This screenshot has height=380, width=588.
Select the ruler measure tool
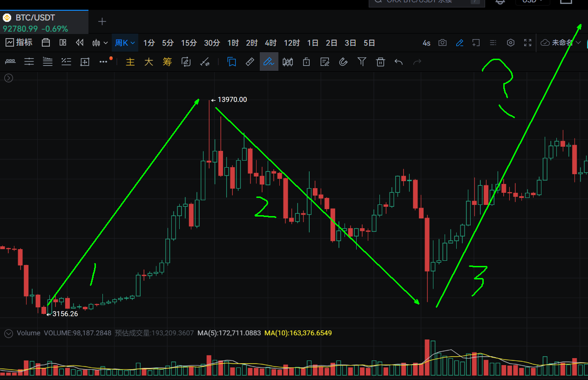point(250,61)
